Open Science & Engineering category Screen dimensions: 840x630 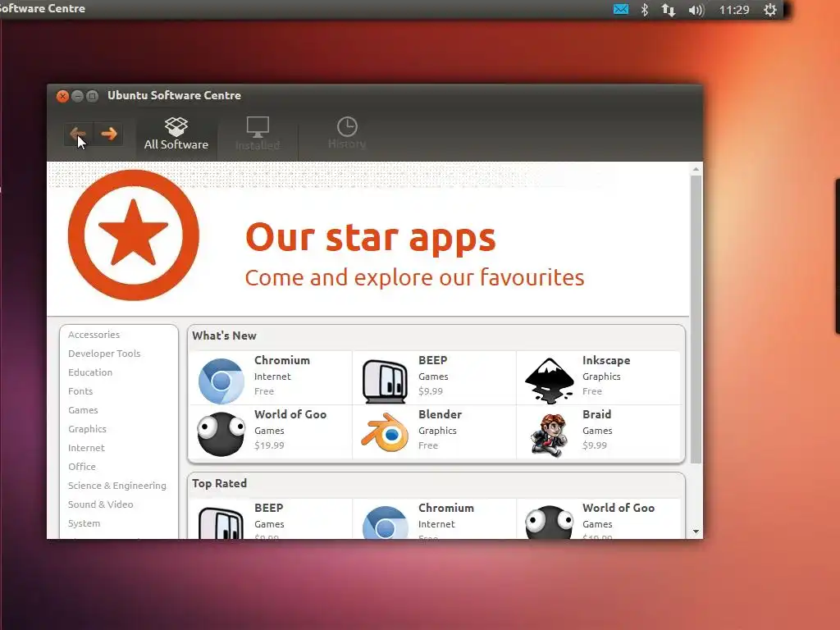tap(116, 486)
